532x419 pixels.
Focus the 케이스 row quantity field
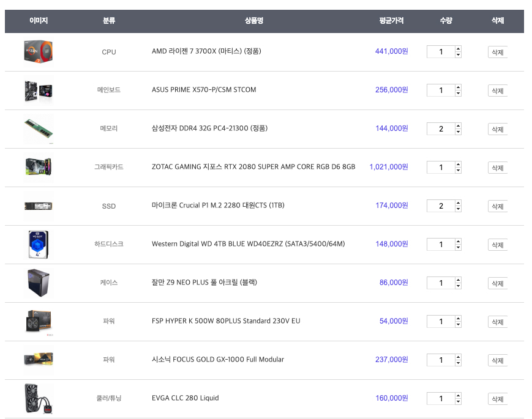click(x=441, y=283)
